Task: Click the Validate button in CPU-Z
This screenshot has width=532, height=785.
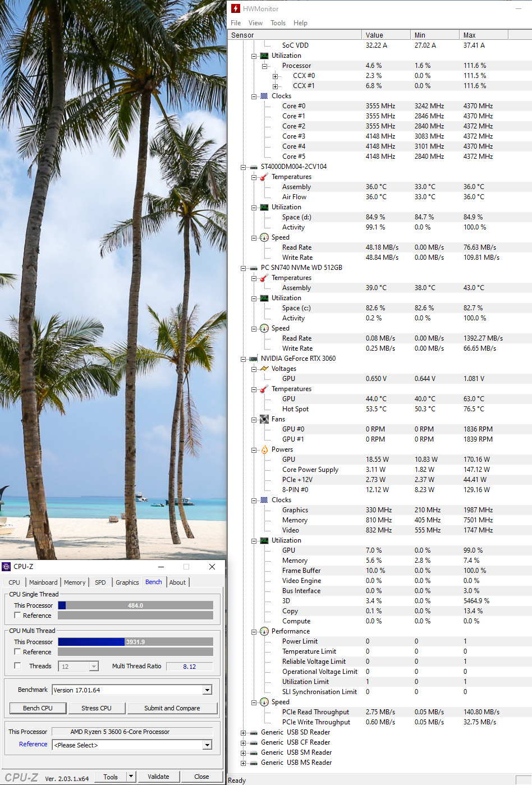Action: (x=158, y=777)
